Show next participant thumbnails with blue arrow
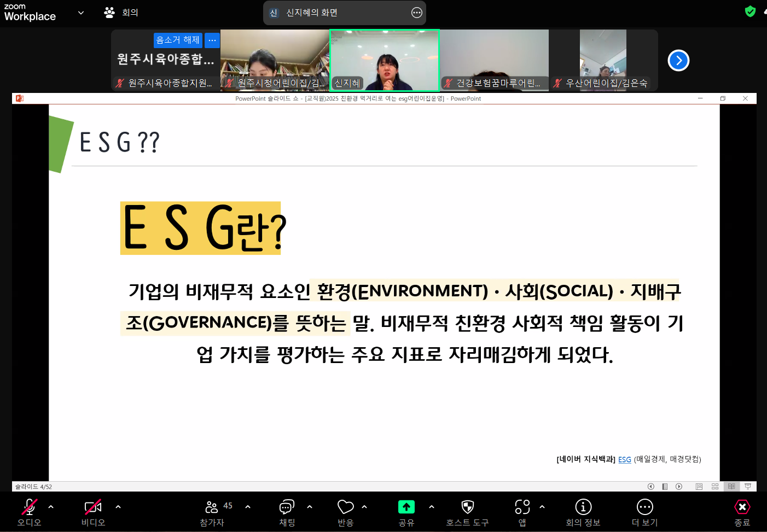 pos(678,60)
